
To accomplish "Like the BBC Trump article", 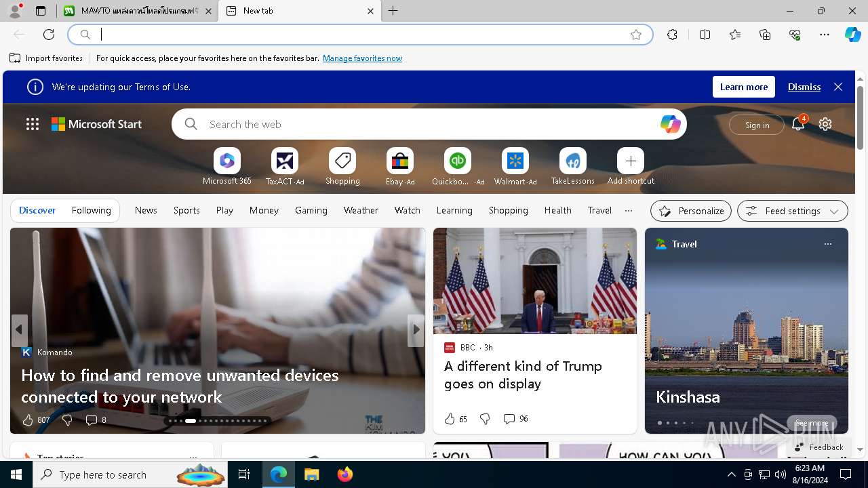I will click(455, 419).
